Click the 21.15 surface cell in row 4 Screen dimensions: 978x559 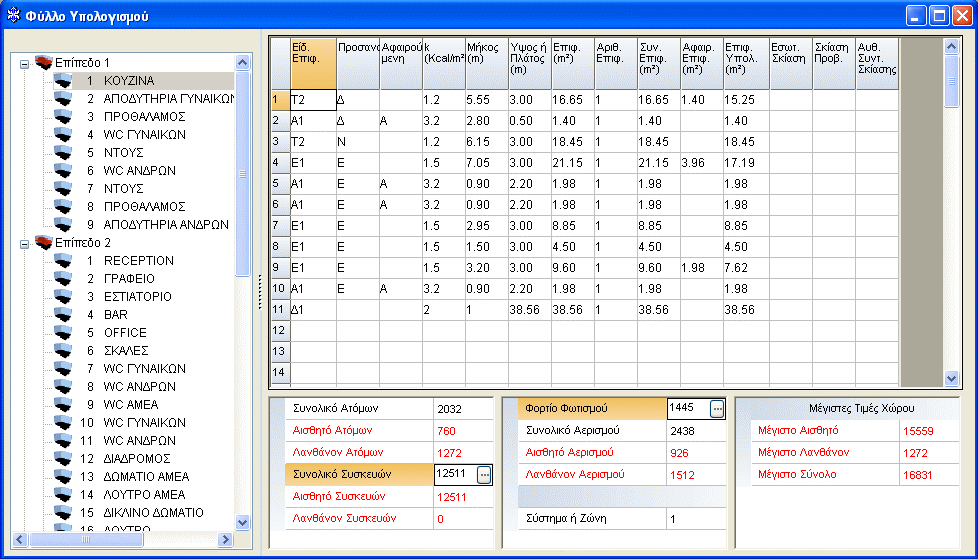tap(573, 163)
